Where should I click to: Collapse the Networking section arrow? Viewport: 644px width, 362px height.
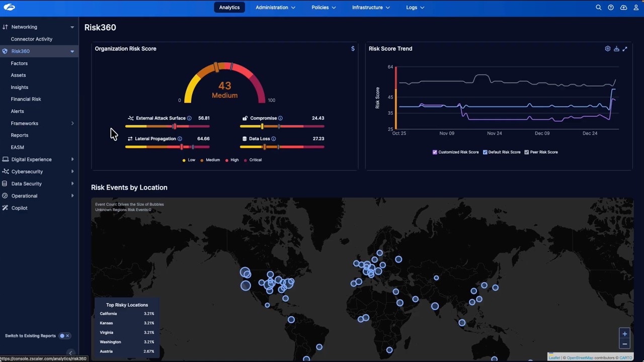click(x=72, y=27)
